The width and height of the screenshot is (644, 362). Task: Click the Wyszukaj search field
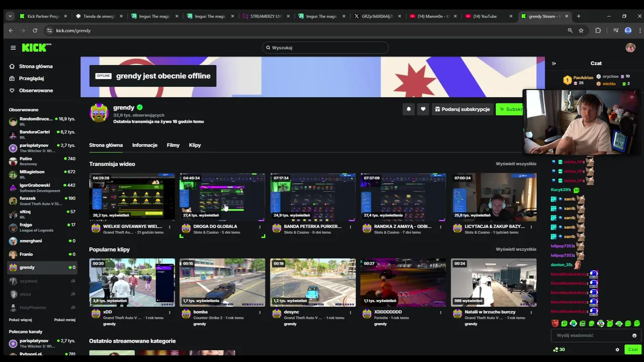click(x=325, y=48)
